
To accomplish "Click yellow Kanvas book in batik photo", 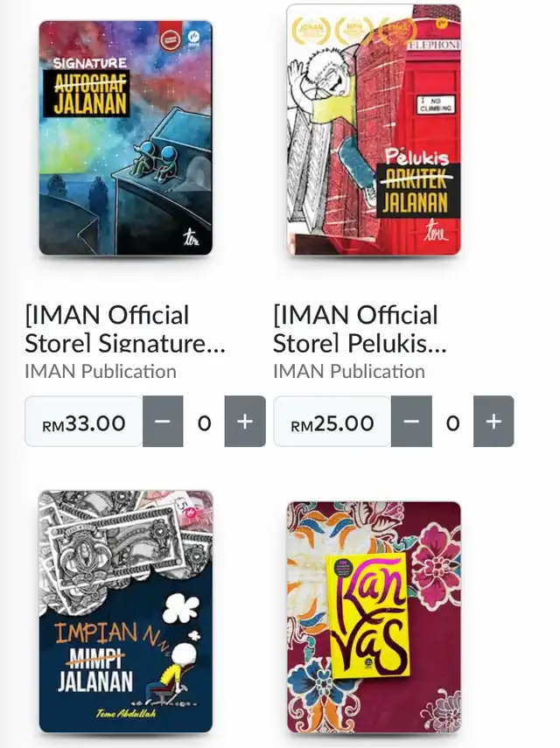I will point(368,615).
